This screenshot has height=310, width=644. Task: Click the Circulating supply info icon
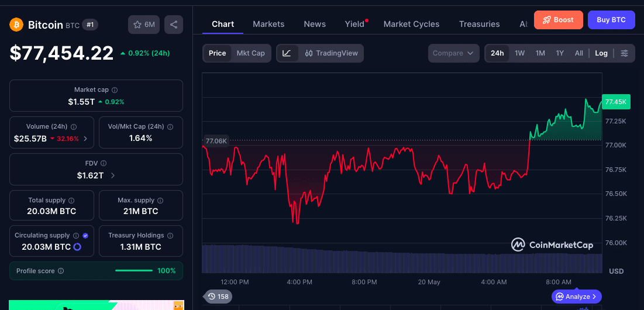(75, 236)
